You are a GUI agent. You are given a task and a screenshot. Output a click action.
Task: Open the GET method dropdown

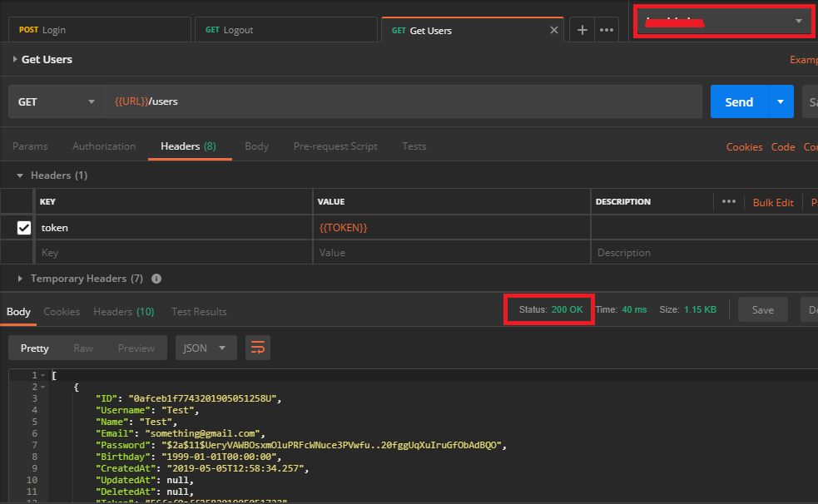(x=56, y=101)
